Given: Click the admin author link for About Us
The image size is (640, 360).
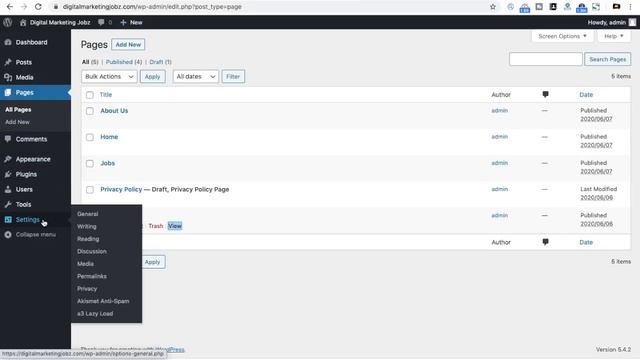Looking at the screenshot, I should pos(500,111).
